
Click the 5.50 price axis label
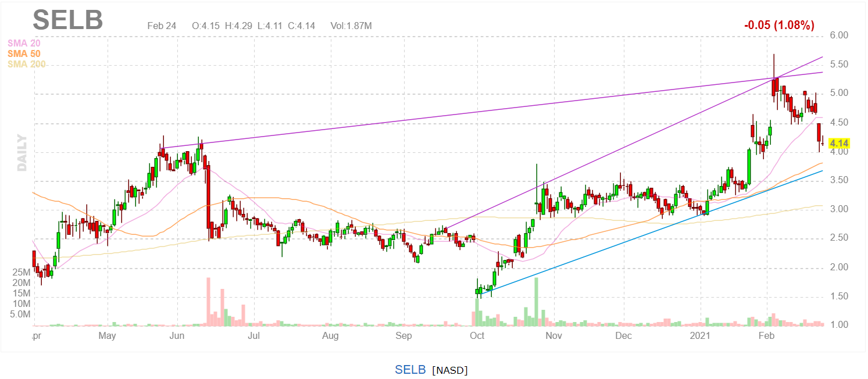point(839,65)
